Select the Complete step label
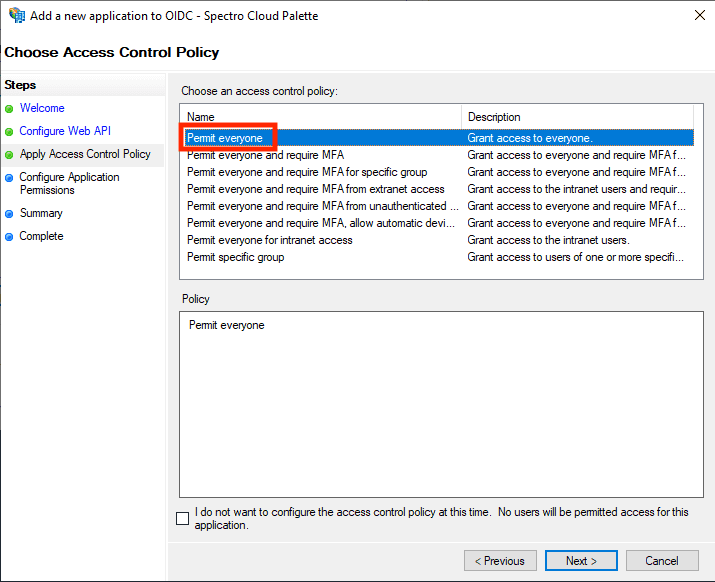The height and width of the screenshot is (582, 715). pyautogui.click(x=41, y=236)
